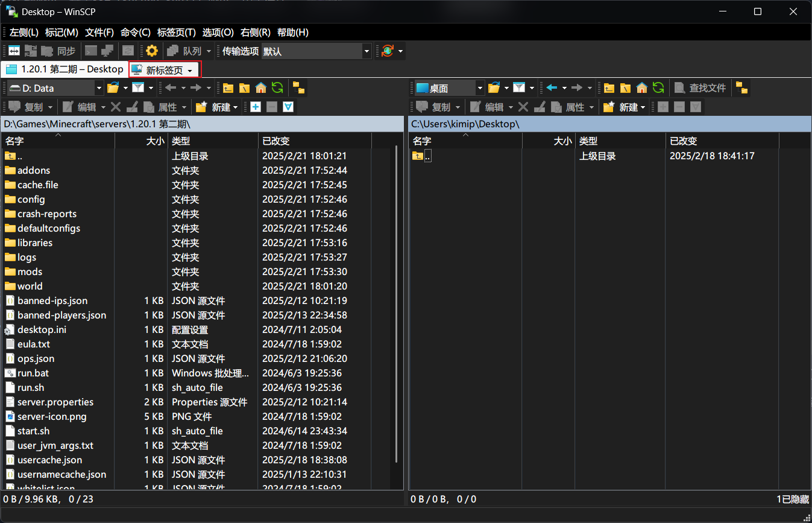Click the right panel back arrow
The width and height of the screenshot is (812, 523).
[552, 88]
